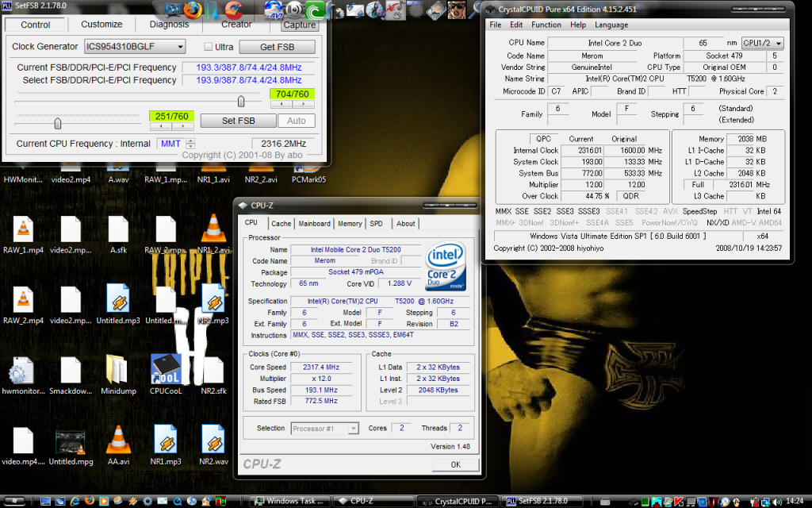
Task: Click the Auto button in SetFSB
Action: (x=297, y=121)
